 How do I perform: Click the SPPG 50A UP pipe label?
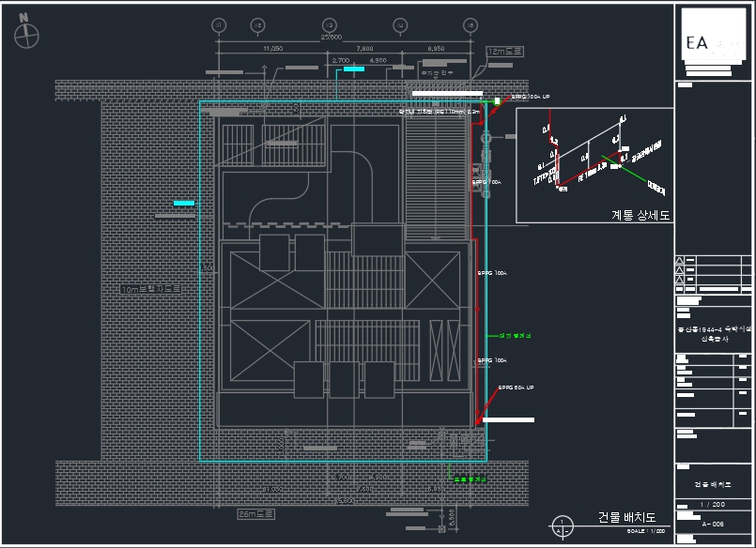pyautogui.click(x=516, y=387)
